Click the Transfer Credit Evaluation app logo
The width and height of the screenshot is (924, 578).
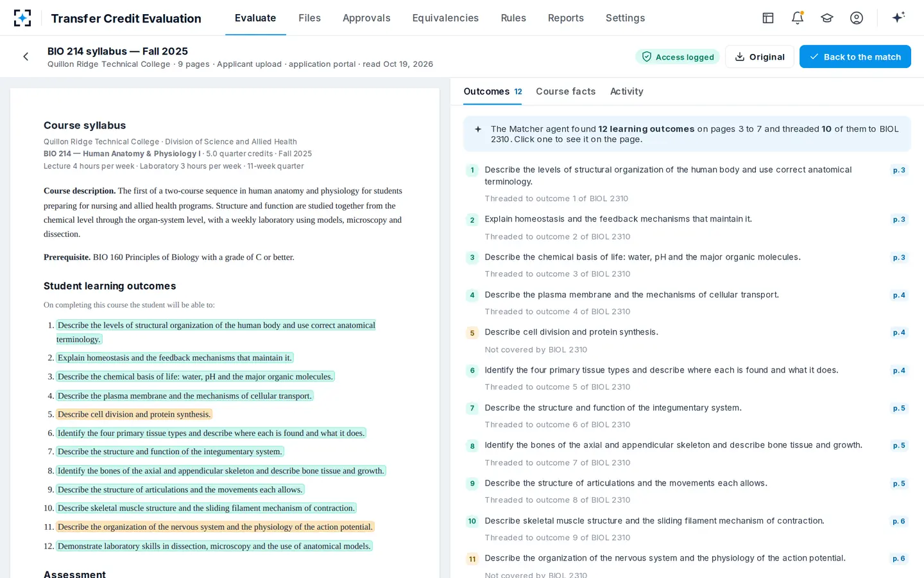pyautogui.click(x=22, y=18)
